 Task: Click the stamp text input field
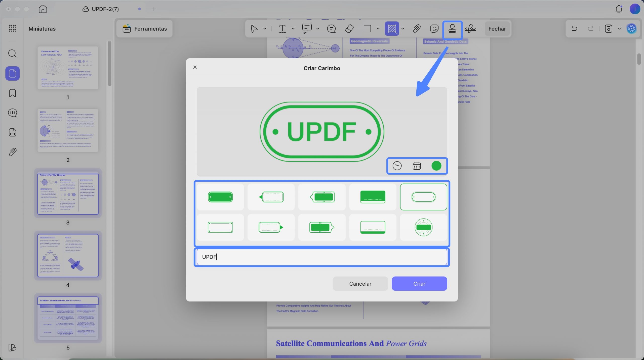(322, 257)
